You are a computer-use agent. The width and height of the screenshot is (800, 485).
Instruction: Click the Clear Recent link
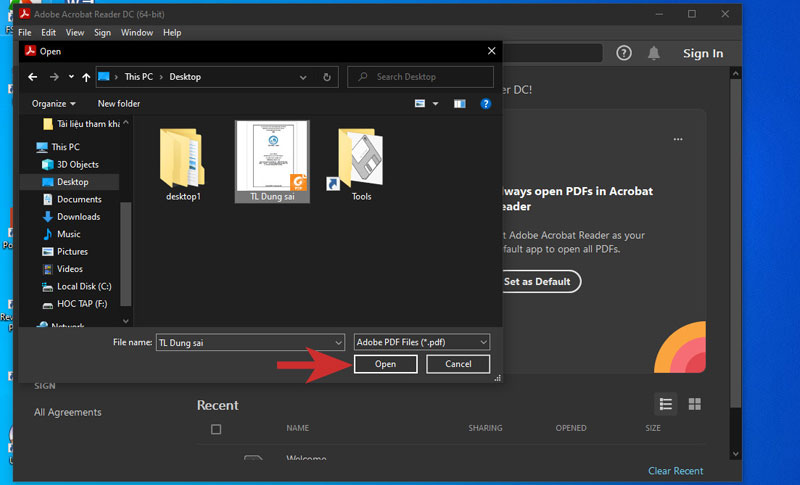(675, 471)
